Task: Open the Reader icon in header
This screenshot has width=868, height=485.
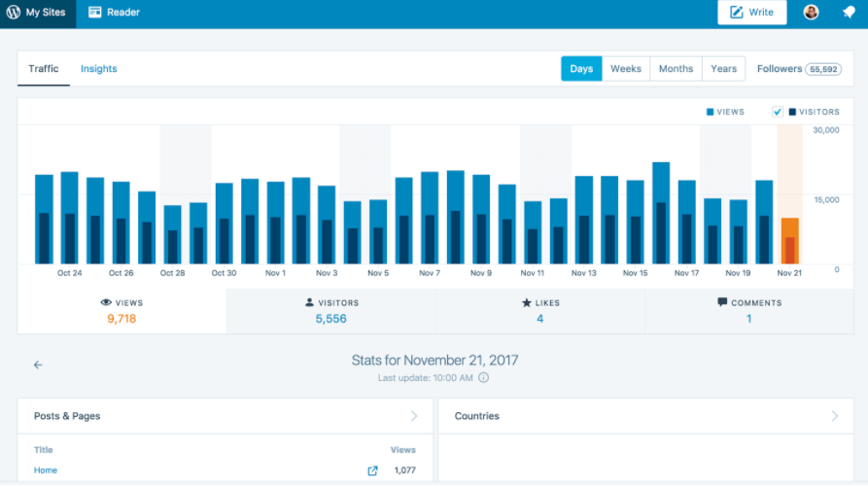Action: point(94,13)
